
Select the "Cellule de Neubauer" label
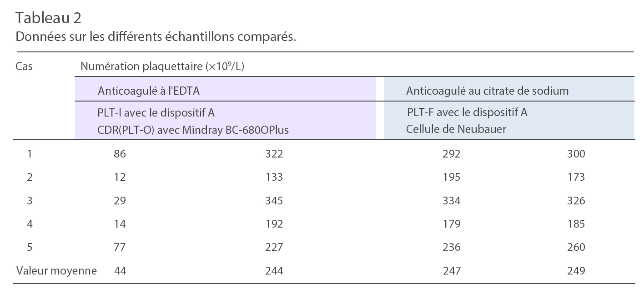(x=456, y=129)
